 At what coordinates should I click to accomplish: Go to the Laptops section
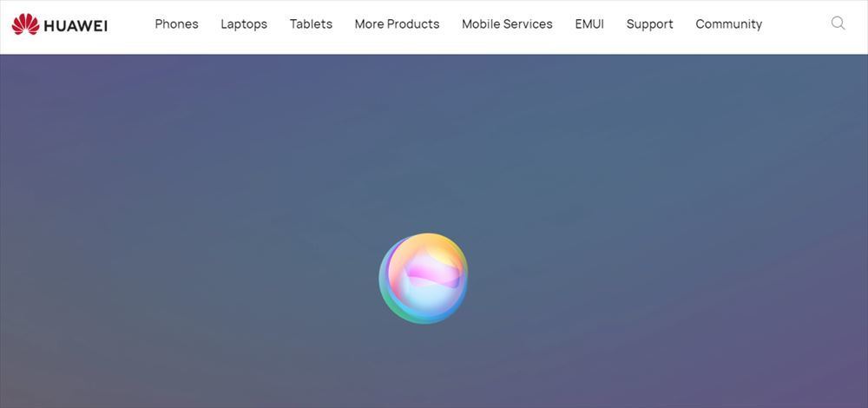[x=244, y=23]
